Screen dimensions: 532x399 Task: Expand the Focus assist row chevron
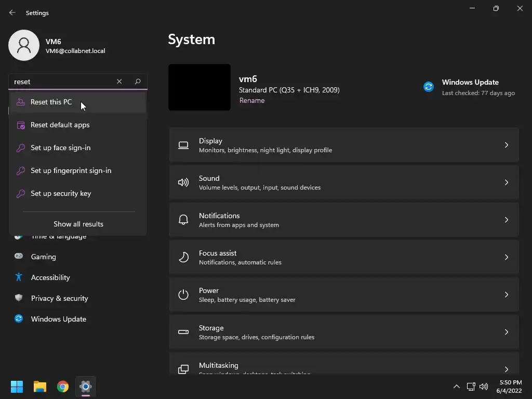click(506, 257)
